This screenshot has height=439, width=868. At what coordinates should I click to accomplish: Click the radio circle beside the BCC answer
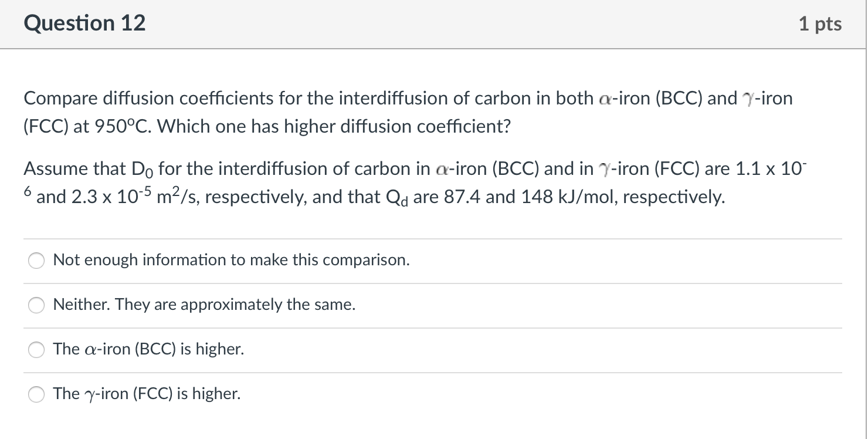36,349
